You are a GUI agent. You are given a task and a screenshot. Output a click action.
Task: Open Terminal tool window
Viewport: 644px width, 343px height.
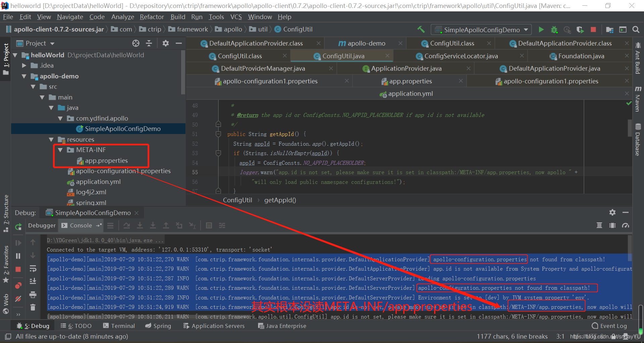point(119,326)
